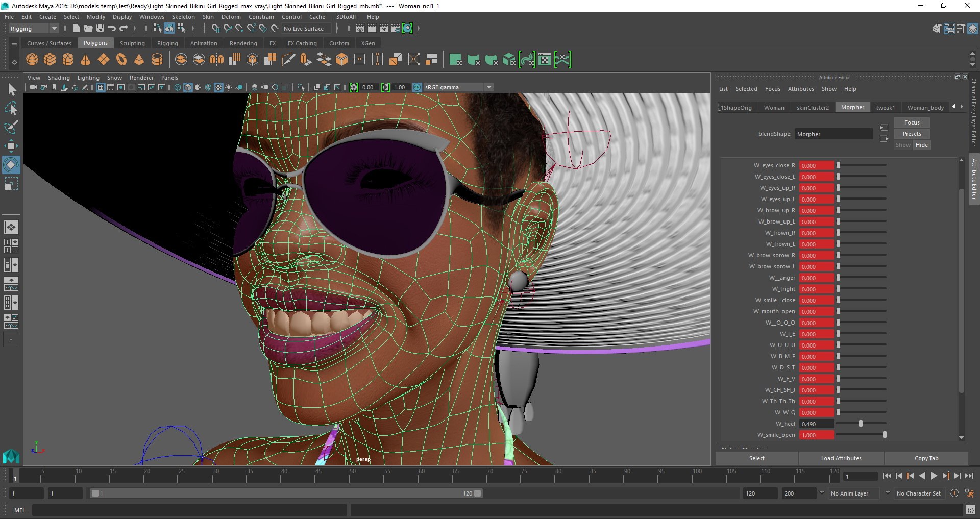
Task: Open the shelf tab menu icon
Action: (x=14, y=44)
